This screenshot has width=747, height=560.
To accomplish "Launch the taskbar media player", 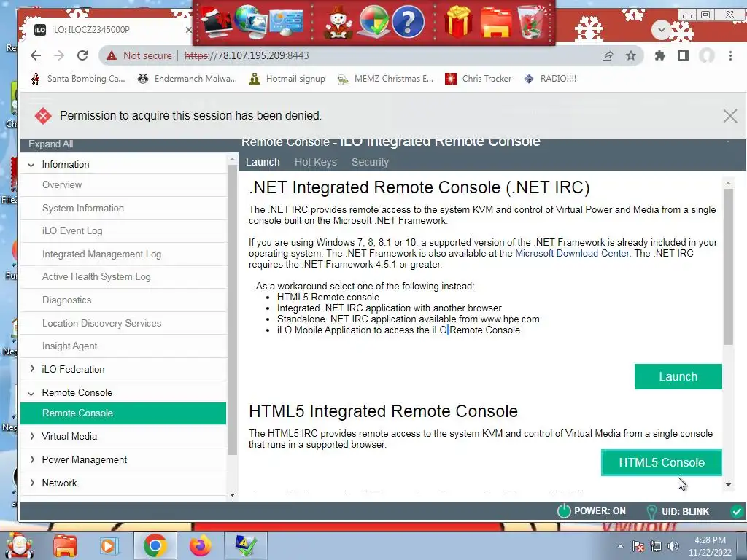I will tap(108, 545).
